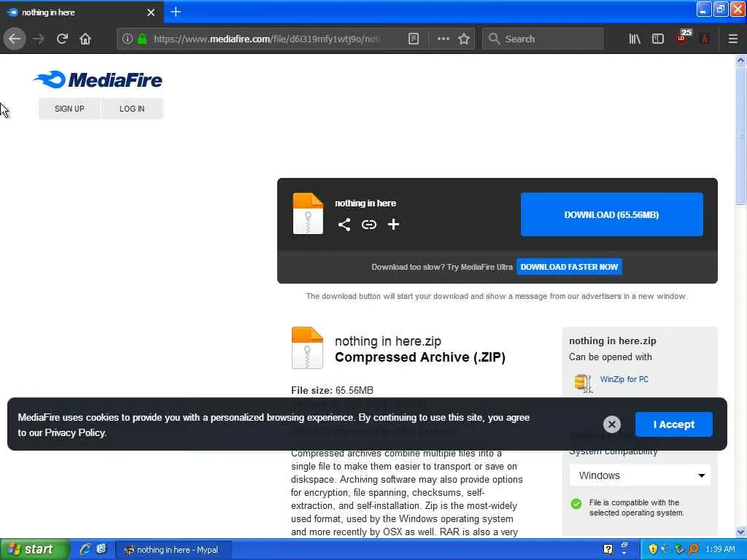Open the browser home page
This screenshot has height=560, width=747.
pos(85,39)
